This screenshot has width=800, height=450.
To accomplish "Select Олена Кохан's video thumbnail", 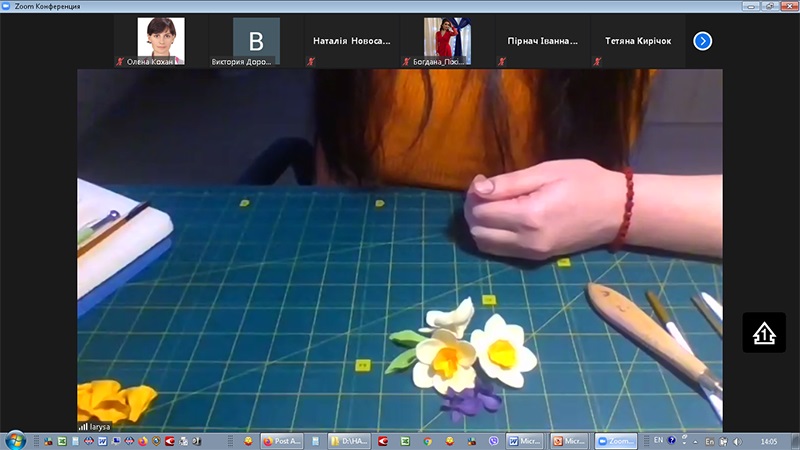I will tap(160, 41).
